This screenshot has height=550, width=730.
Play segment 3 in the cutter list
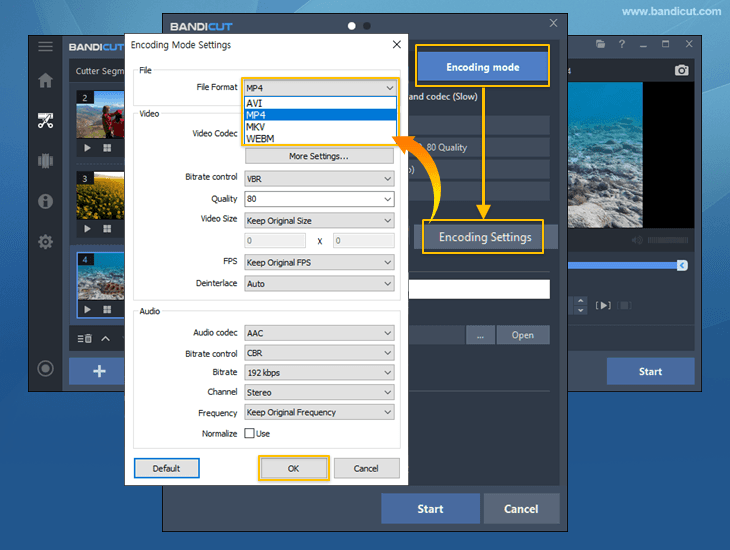87,229
